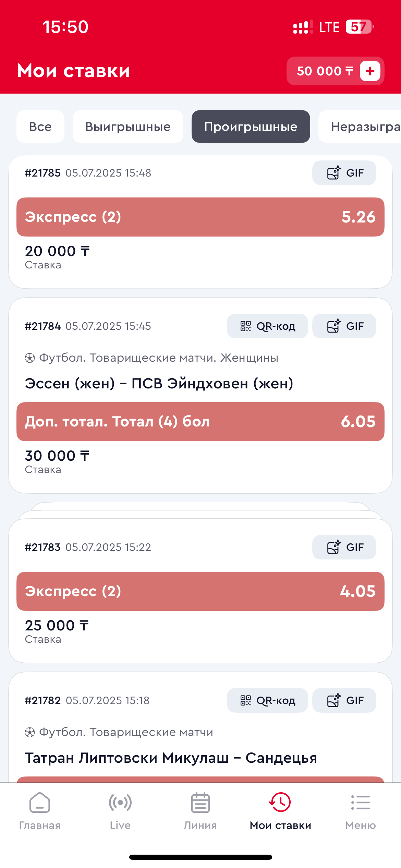This screenshot has width=401, height=868.
Task: Select Мои ставки in bottom navigation
Action: pyautogui.click(x=280, y=811)
